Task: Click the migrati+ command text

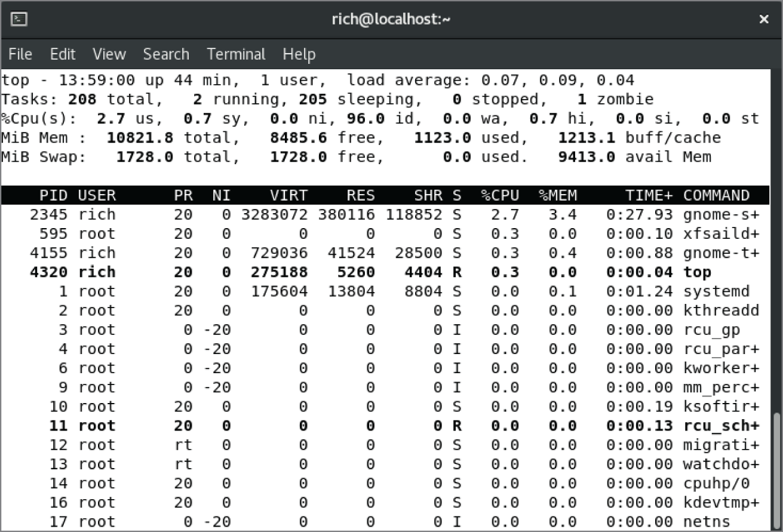Action: [721, 445]
